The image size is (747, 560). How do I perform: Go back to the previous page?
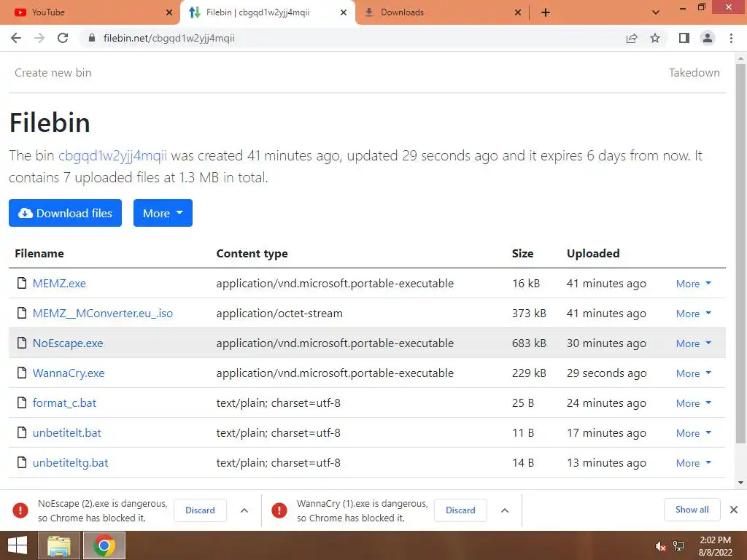[x=16, y=38]
